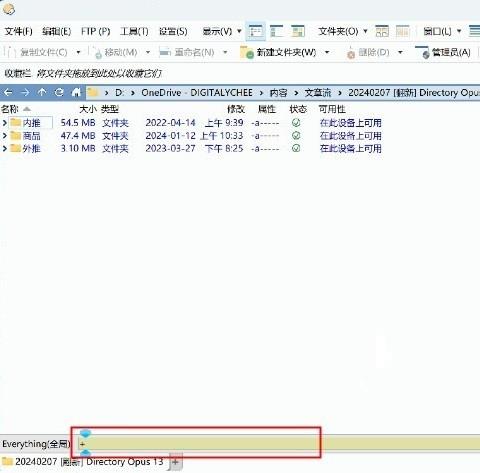The width and height of the screenshot is (480, 473).
Task: Expand the 删除(D) dropdown arrow
Action: click(400, 52)
